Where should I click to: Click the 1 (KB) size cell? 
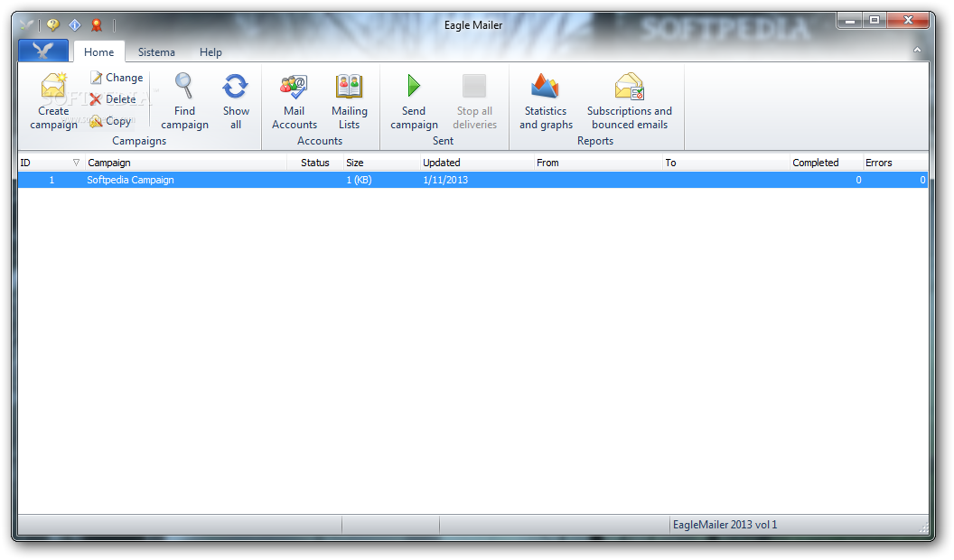point(359,180)
